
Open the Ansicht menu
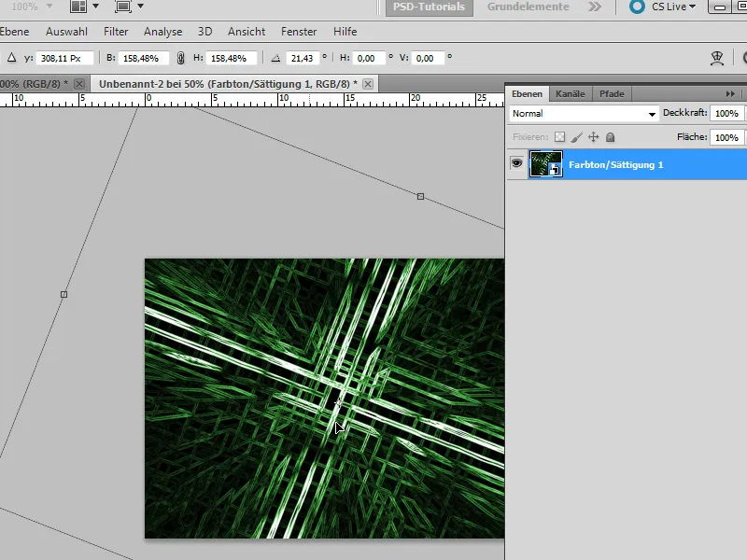pyautogui.click(x=247, y=32)
